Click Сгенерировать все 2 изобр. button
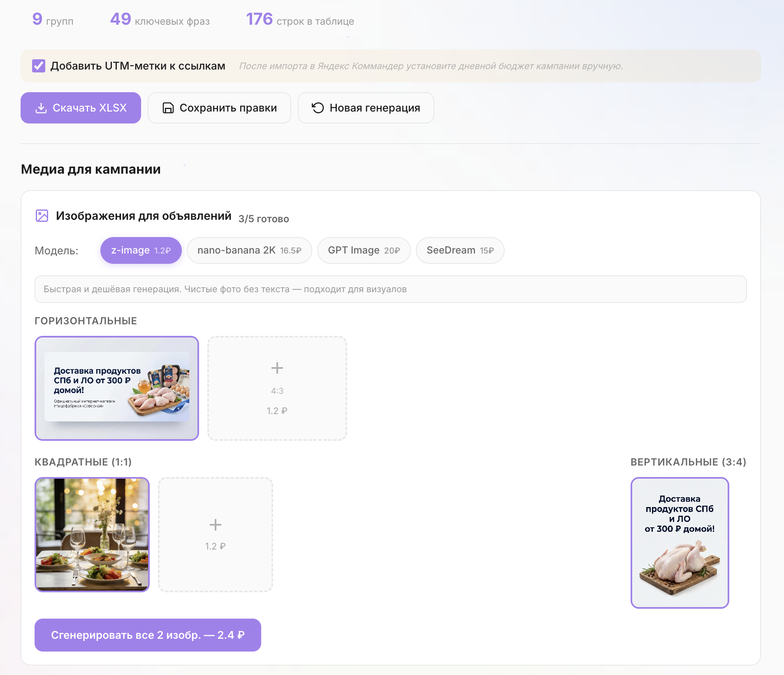Viewport: 784px width, 675px height. pyautogui.click(x=148, y=635)
